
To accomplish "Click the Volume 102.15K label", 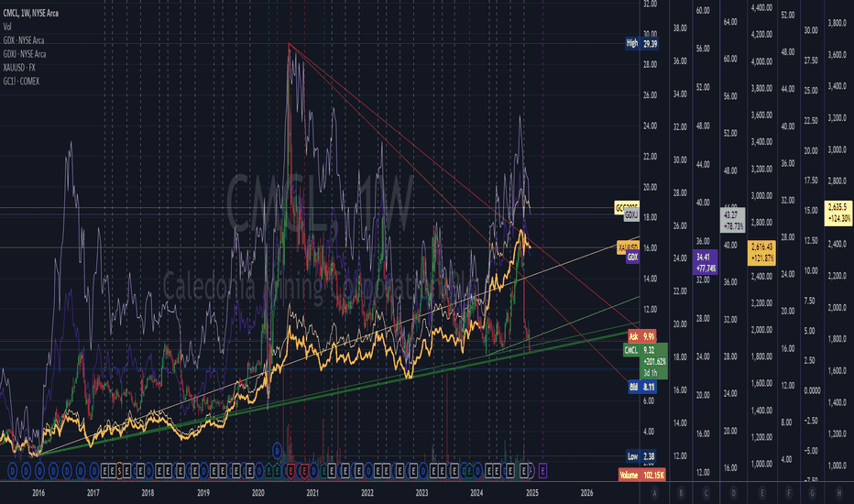I will 641,475.
